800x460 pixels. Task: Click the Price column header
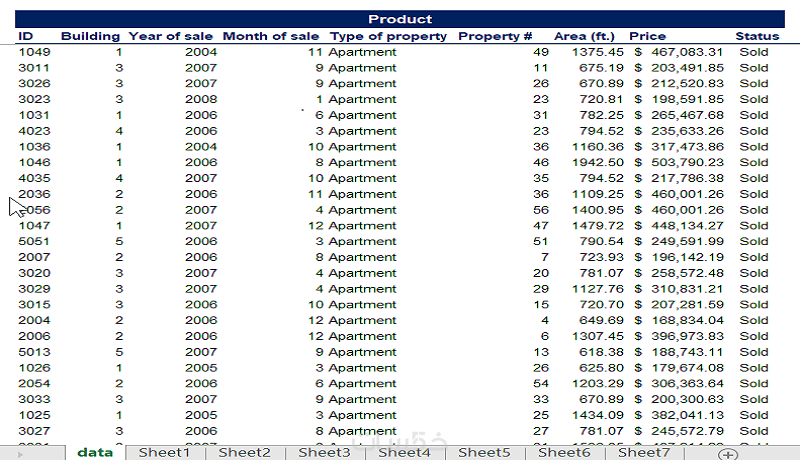(647, 36)
